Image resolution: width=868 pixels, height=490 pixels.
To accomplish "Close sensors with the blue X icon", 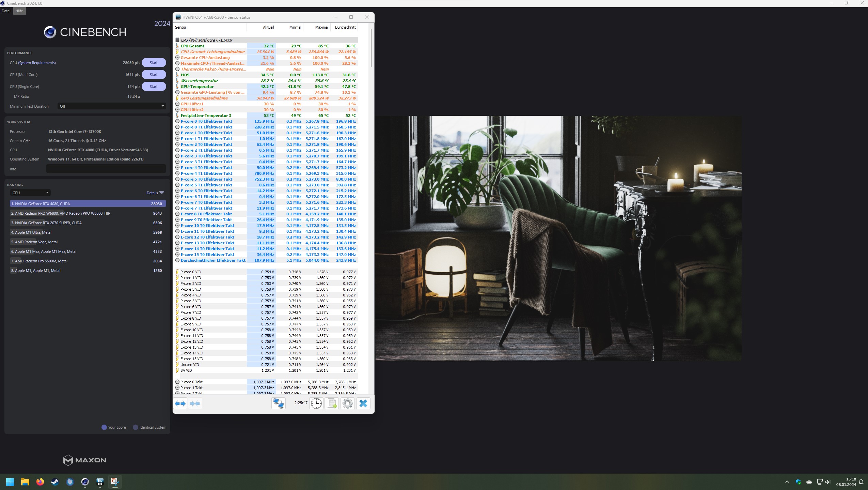I will click(x=363, y=403).
